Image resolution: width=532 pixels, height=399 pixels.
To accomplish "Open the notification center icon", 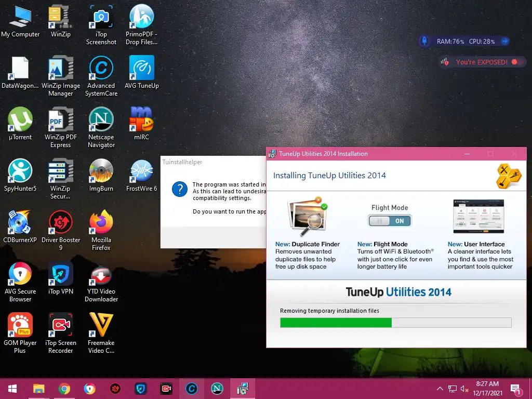I will click(516, 389).
